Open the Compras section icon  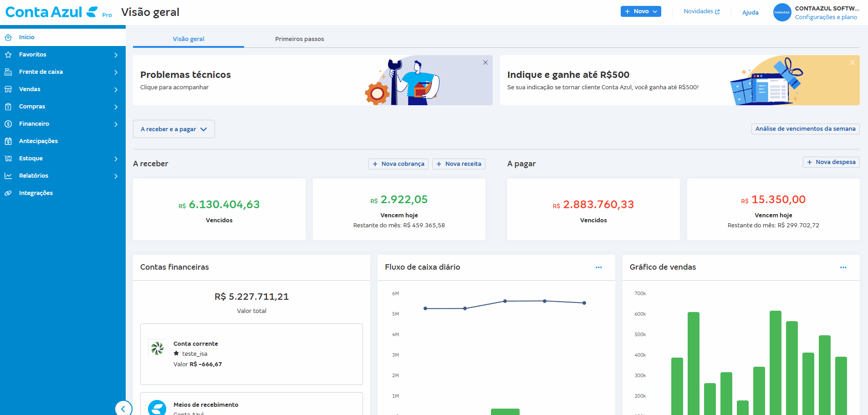point(8,106)
